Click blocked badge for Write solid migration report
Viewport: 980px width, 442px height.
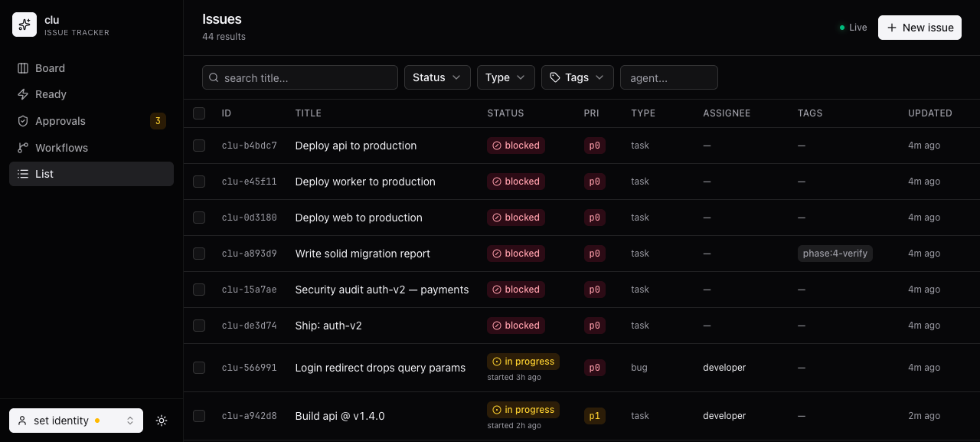(x=516, y=254)
